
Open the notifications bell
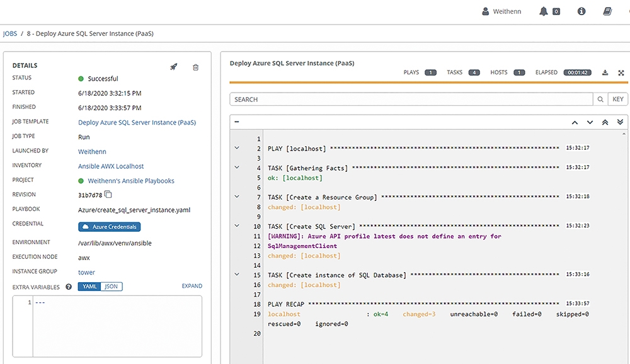(x=544, y=11)
